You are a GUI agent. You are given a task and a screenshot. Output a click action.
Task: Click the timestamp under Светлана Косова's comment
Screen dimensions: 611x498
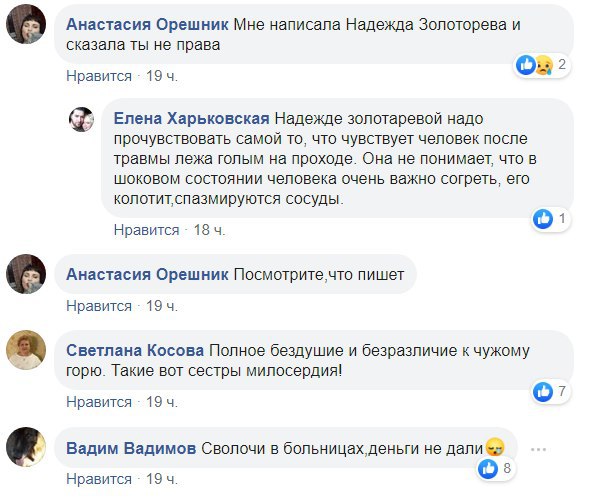(161, 402)
